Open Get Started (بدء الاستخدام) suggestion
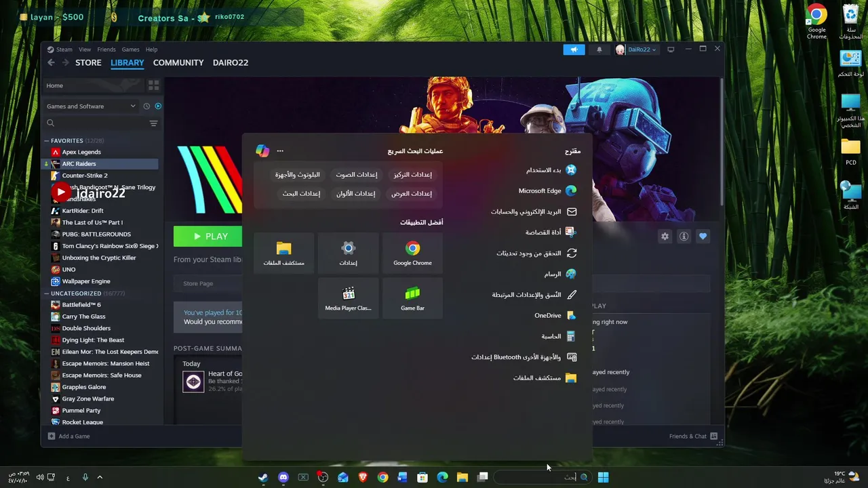 [x=551, y=170]
